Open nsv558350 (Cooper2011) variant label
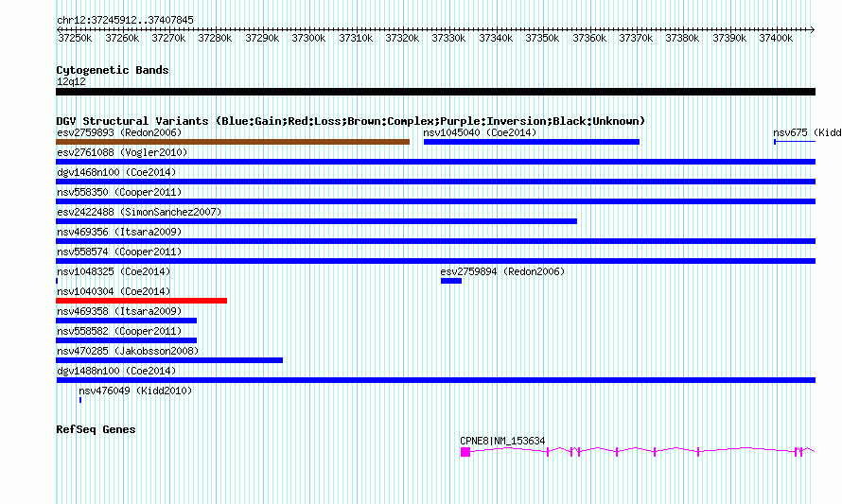Viewport: 842px width, 504px height. [119, 192]
